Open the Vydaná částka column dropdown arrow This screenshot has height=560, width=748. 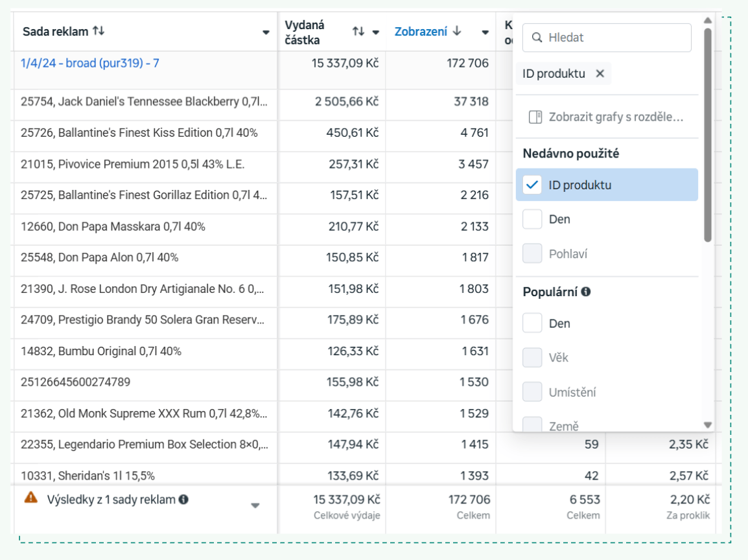click(x=375, y=32)
